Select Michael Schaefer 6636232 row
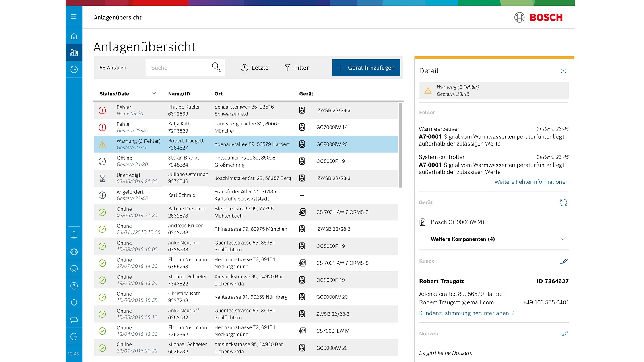 (246, 348)
